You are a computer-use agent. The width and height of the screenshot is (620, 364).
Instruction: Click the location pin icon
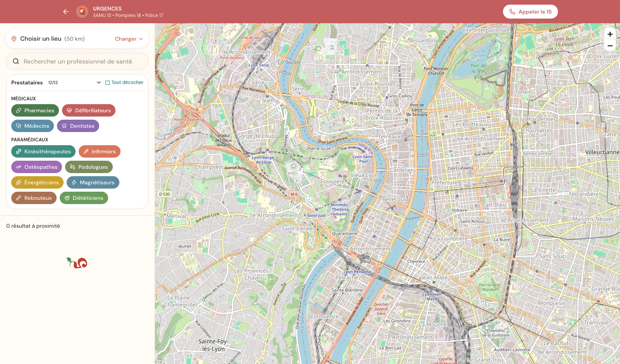pos(14,39)
